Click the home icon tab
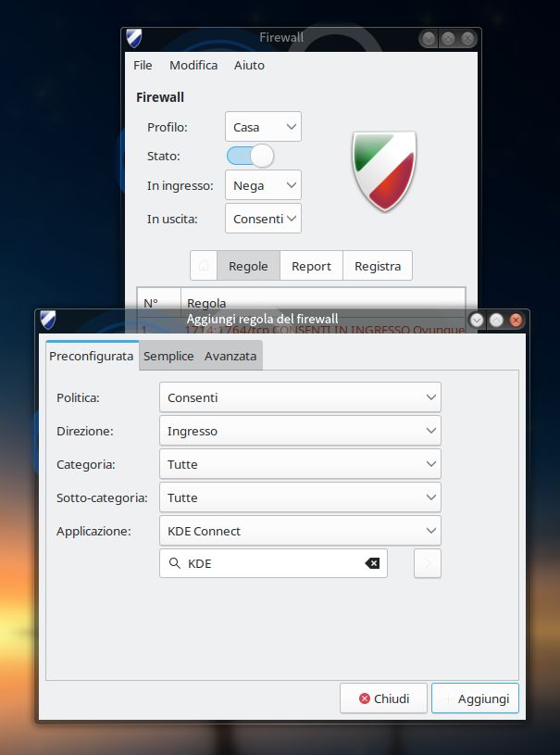560x755 pixels. 204,266
